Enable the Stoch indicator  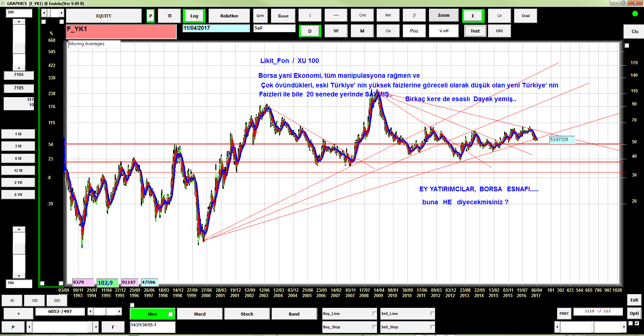pyautogui.click(x=247, y=314)
